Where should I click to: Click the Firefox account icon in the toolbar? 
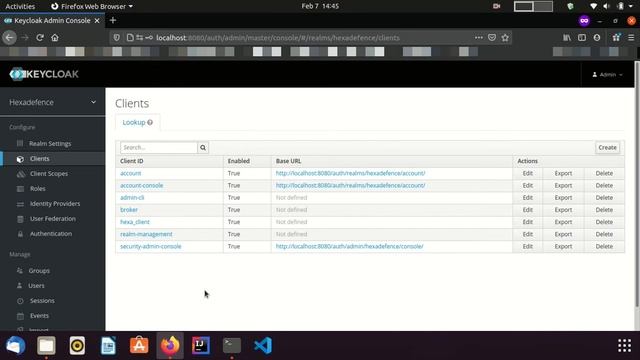click(x=597, y=38)
